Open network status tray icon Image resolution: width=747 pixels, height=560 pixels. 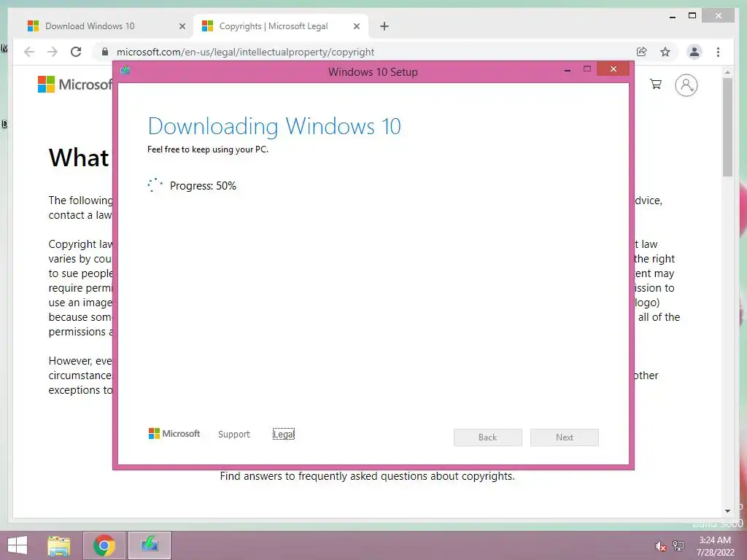(678, 545)
